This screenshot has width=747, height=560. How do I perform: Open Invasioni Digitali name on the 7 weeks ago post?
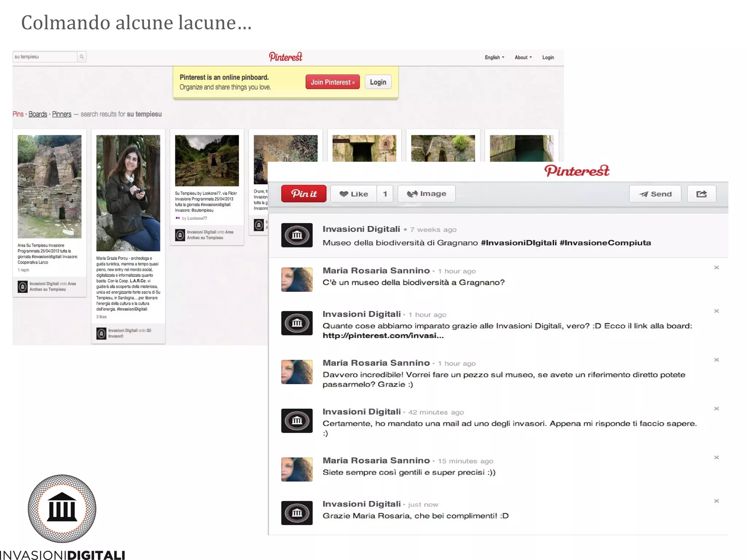pyautogui.click(x=361, y=229)
